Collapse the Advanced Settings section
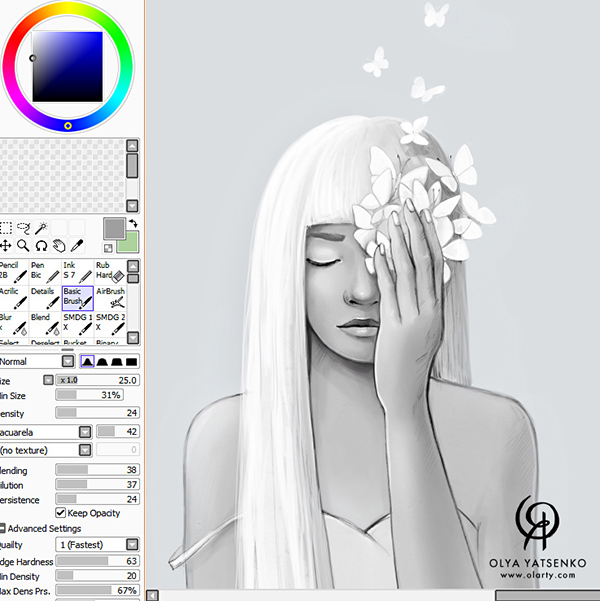This screenshot has height=601, width=600. [3, 528]
